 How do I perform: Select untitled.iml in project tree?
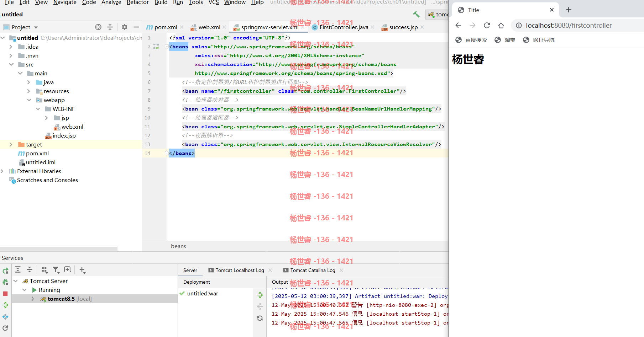pyautogui.click(x=41, y=162)
